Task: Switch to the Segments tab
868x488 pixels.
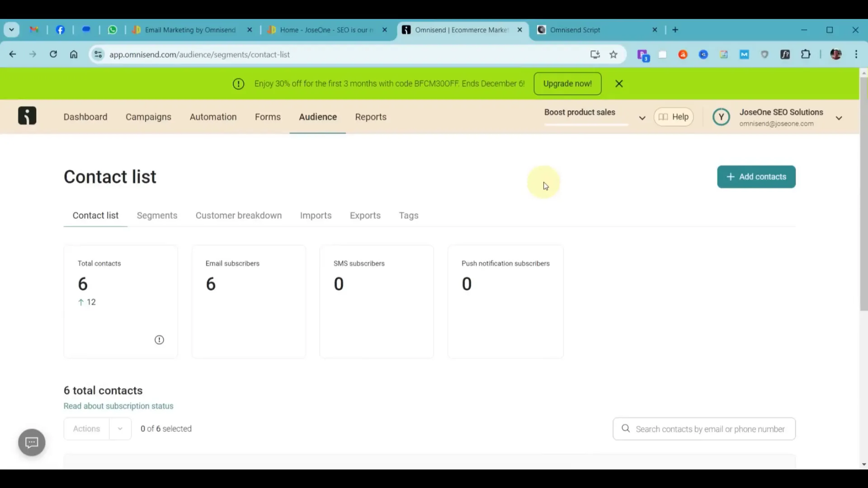Action: click(157, 216)
